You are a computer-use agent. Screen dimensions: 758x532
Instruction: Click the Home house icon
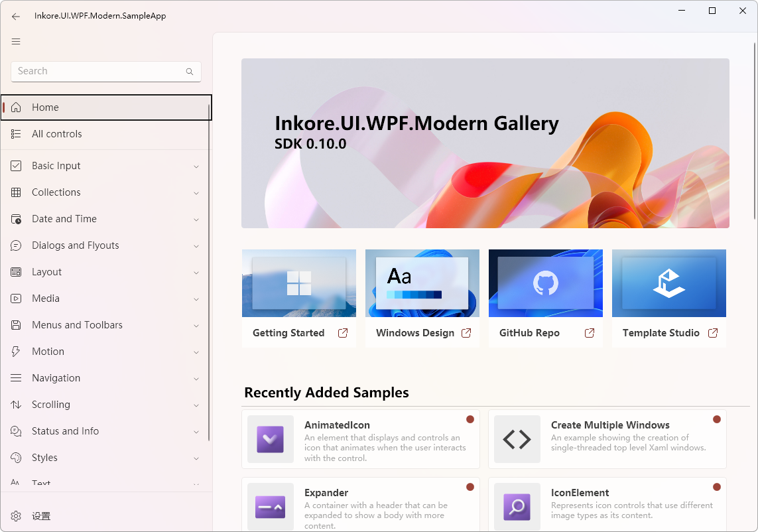[x=16, y=107]
